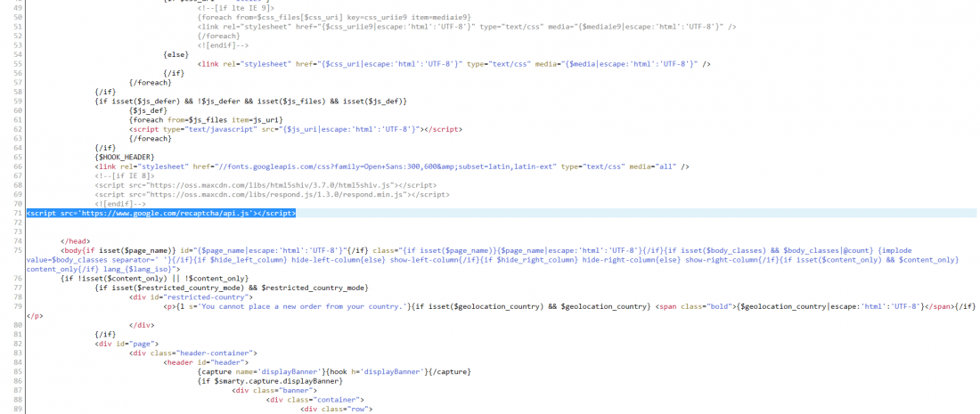Click the "{if $smarty.capture.displayBanner}" line
Viewport: 980px width, 414px height.
pyautogui.click(x=270, y=380)
